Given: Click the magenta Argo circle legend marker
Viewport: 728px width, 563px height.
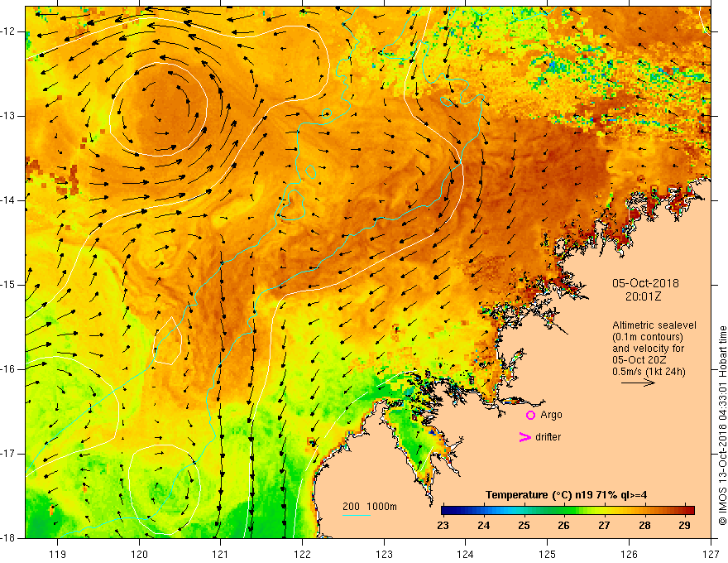Looking at the screenshot, I should [x=530, y=415].
